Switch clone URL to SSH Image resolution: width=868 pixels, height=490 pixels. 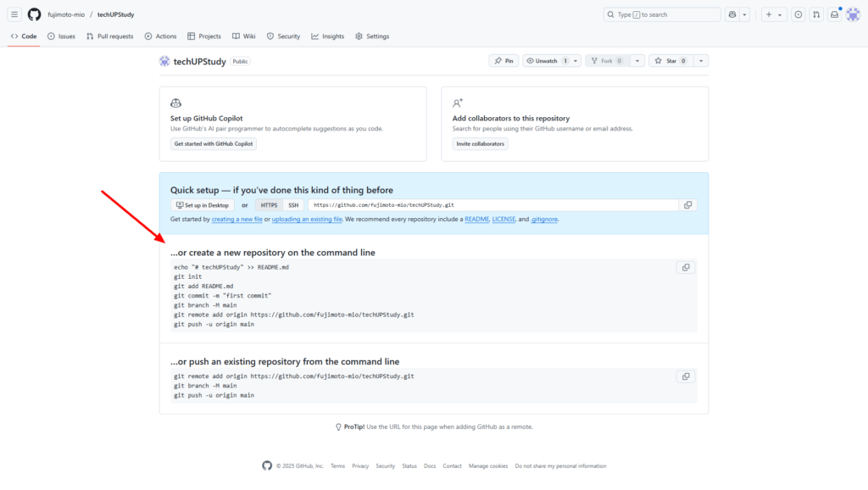click(293, 205)
